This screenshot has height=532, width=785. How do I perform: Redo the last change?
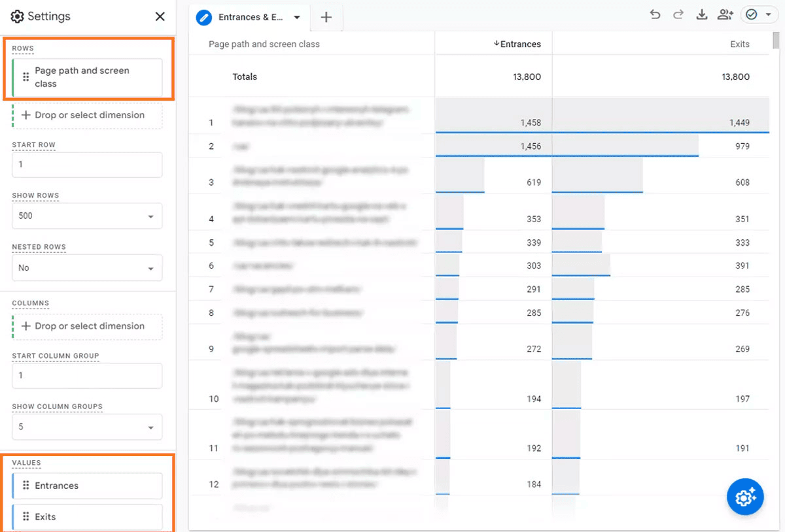(x=678, y=14)
